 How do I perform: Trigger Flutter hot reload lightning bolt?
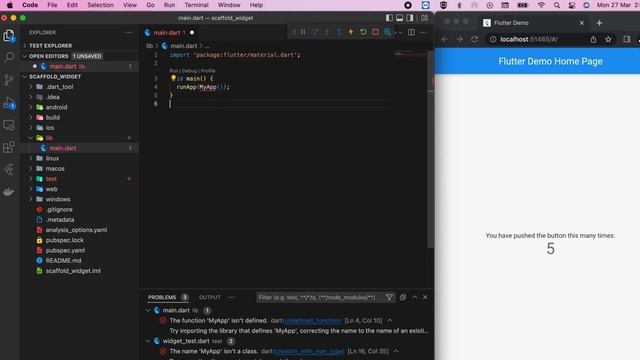point(351,32)
